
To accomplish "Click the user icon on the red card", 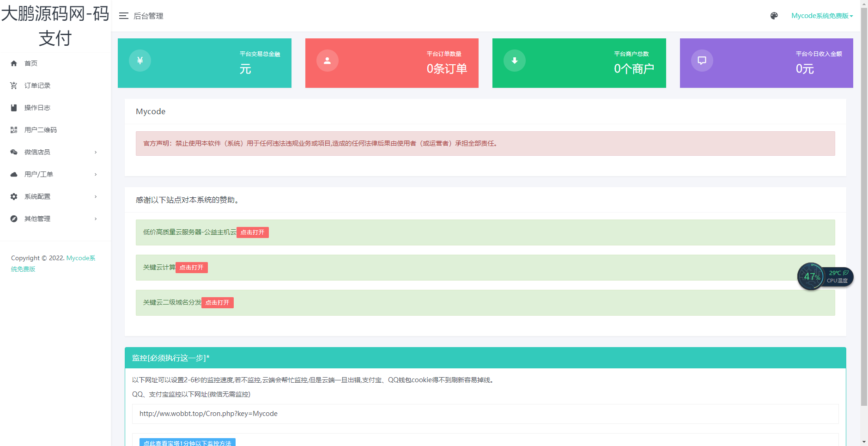I will click(x=327, y=61).
